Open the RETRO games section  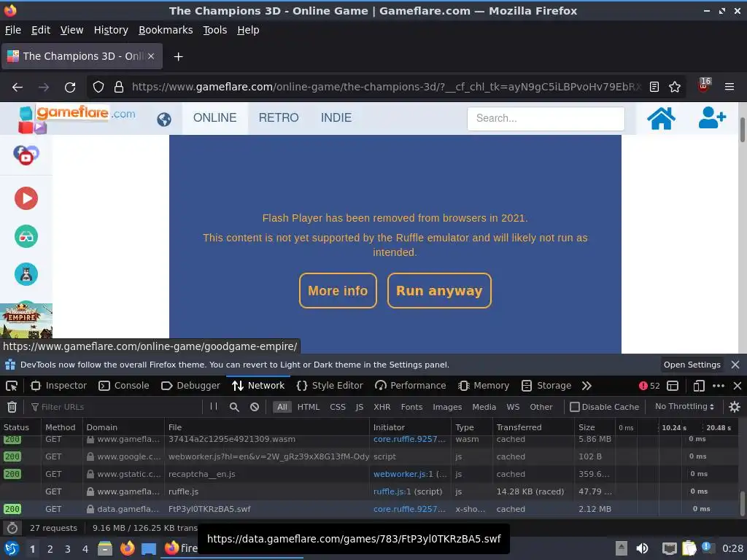279,118
